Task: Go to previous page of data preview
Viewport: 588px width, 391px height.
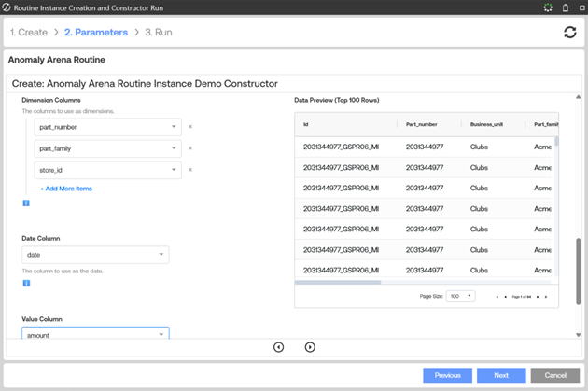Action: pyautogui.click(x=506, y=297)
